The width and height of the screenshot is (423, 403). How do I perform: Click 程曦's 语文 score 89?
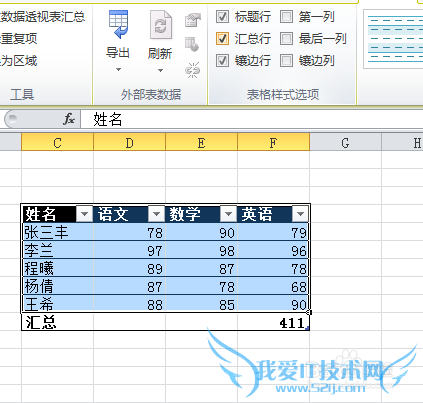[x=130, y=268]
